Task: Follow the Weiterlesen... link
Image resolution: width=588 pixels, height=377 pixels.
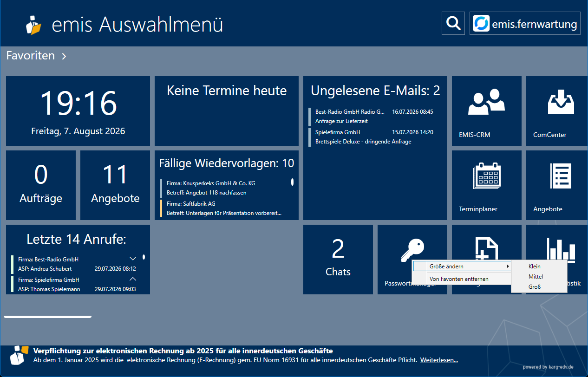Action: [439, 360]
